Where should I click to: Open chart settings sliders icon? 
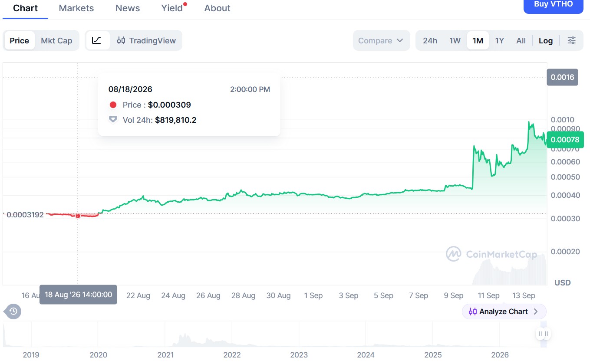point(572,40)
